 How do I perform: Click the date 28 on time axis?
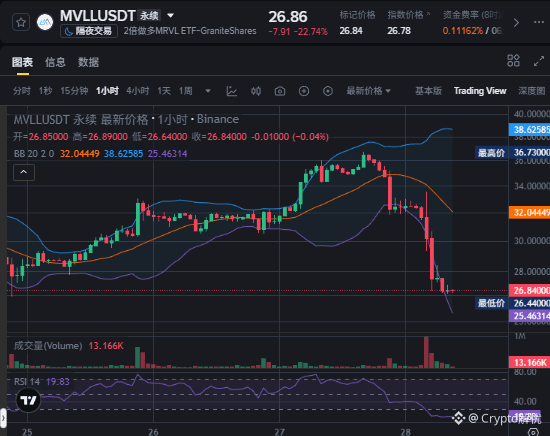(x=405, y=432)
